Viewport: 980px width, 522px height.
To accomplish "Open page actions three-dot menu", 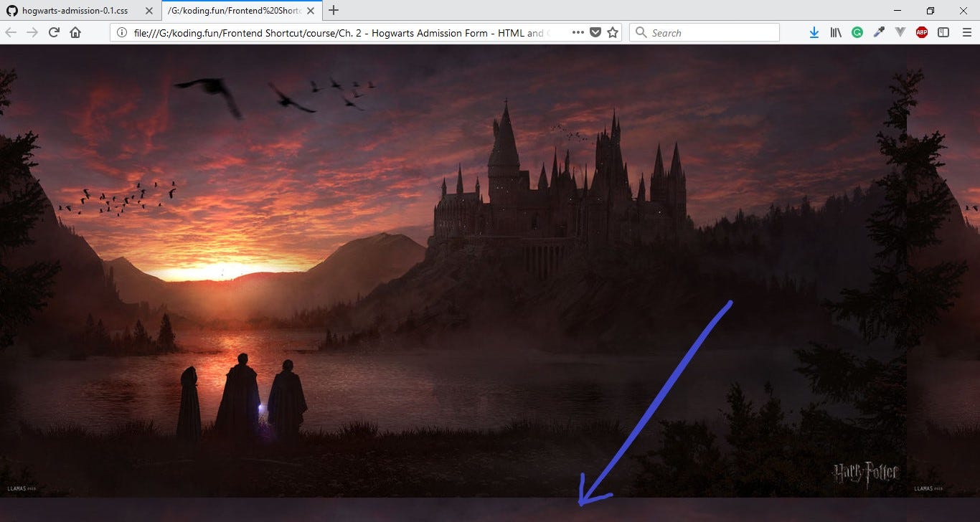I will 578,32.
